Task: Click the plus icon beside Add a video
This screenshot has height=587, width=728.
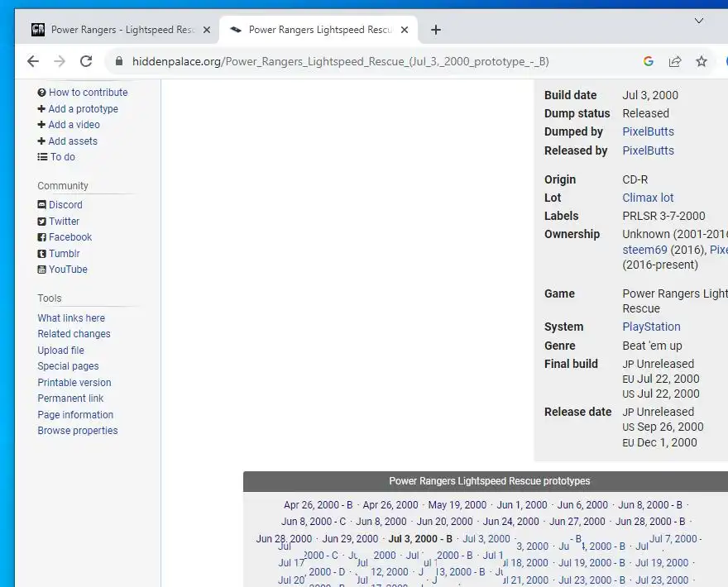Action: pos(41,124)
